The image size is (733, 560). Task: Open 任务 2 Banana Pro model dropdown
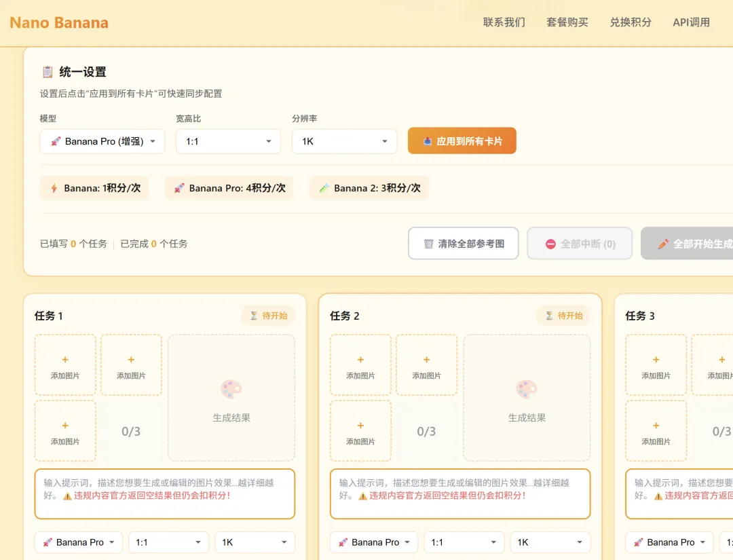[x=374, y=542]
